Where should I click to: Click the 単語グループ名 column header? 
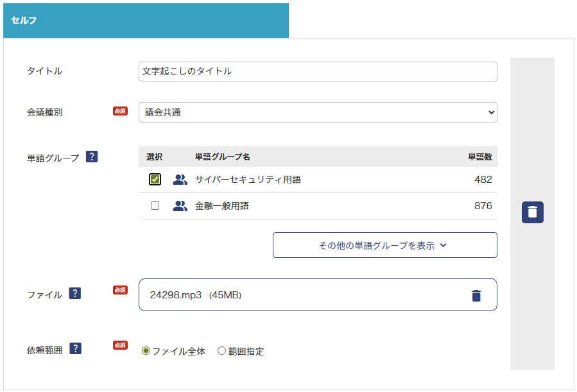pyautogui.click(x=222, y=157)
